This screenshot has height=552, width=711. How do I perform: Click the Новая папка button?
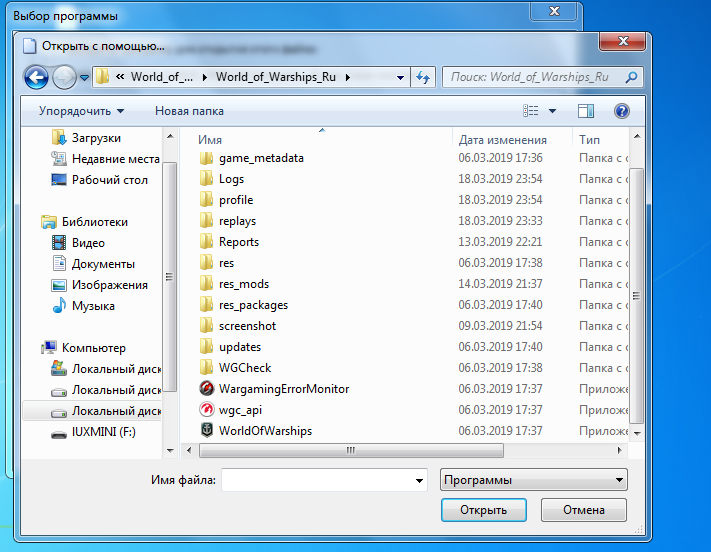coord(189,111)
